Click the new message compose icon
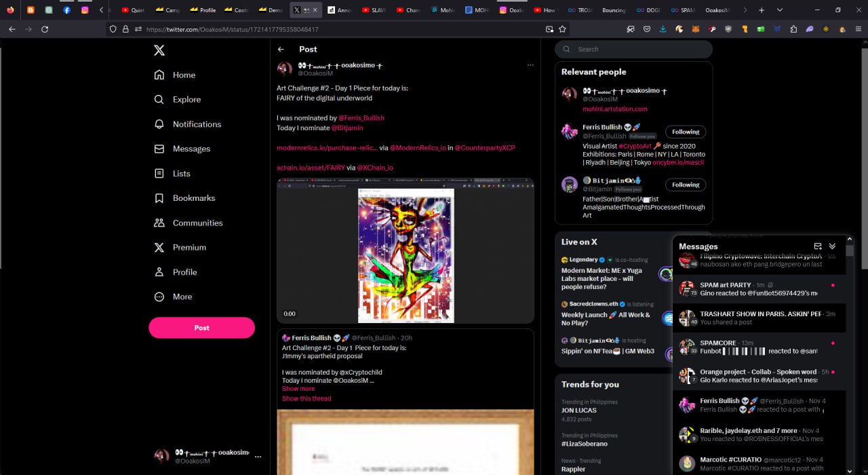Image resolution: width=868 pixels, height=475 pixels. click(x=818, y=246)
